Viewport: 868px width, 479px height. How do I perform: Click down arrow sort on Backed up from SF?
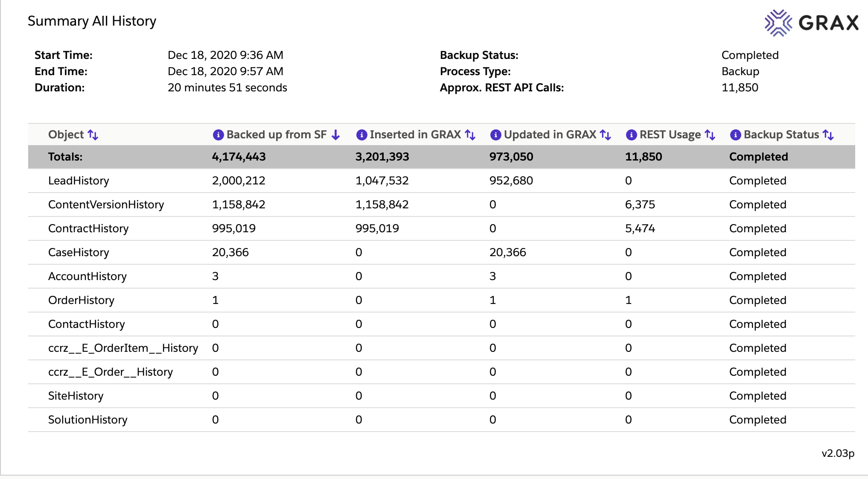pos(336,135)
